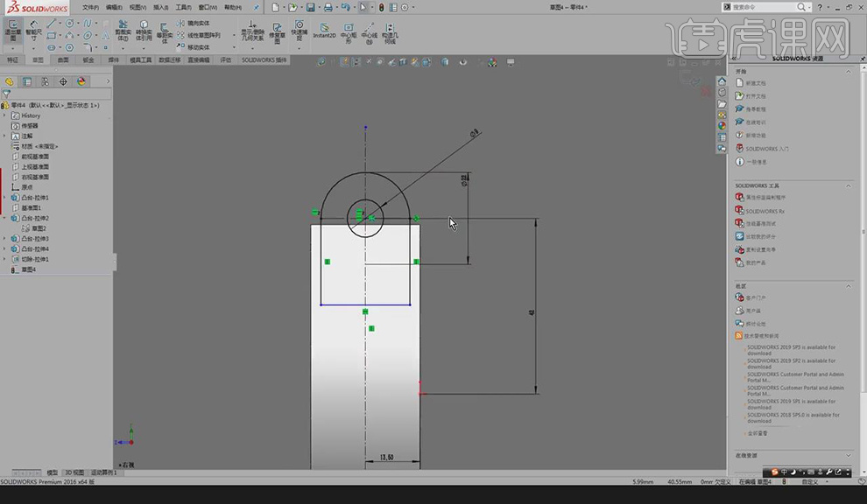Collapse the 凸台-拉伸2 feature node
This screenshot has height=504, width=867.
[x=4, y=218]
